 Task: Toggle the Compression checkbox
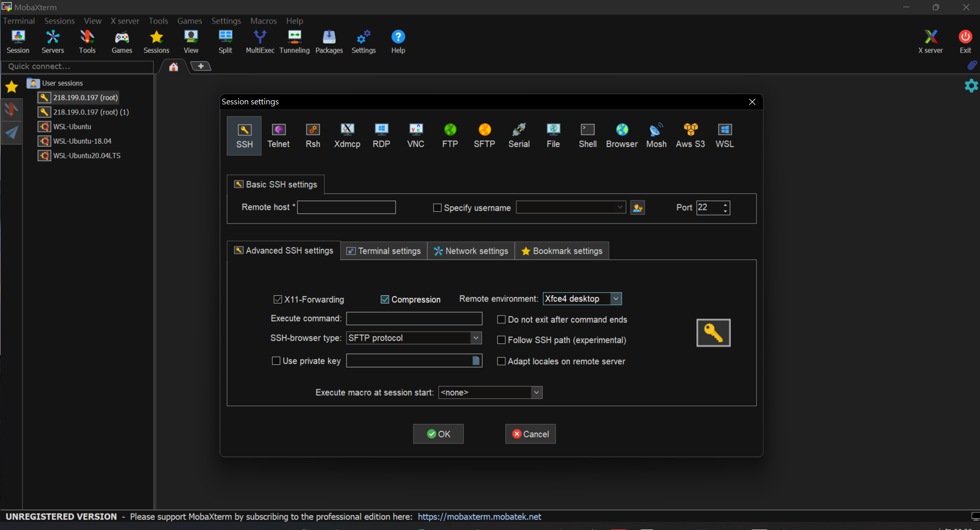(x=385, y=299)
